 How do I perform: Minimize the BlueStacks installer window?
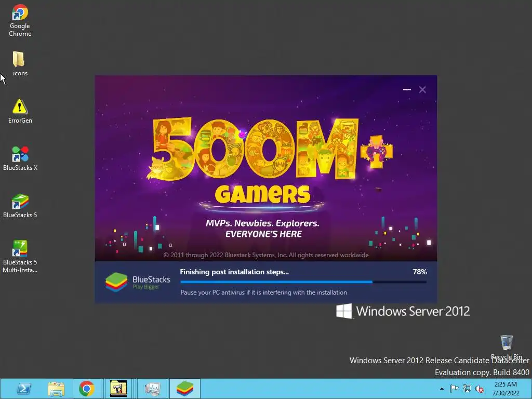pos(407,89)
